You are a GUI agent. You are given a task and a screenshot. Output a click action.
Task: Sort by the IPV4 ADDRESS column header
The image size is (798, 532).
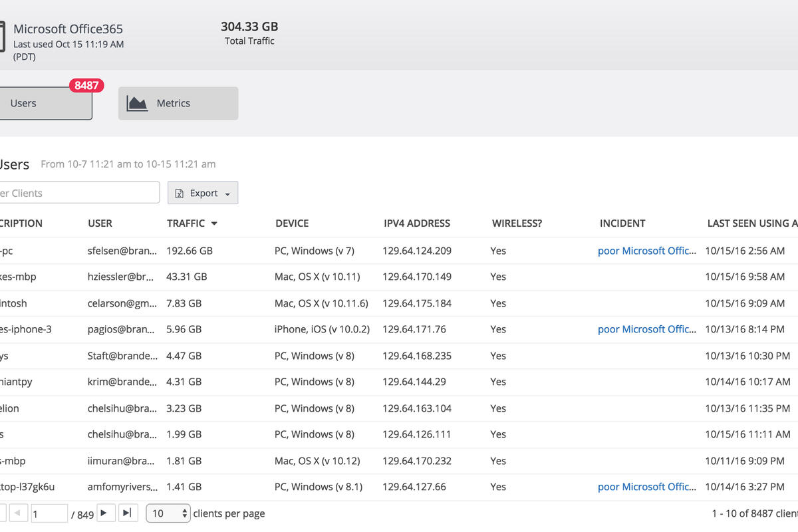point(417,223)
